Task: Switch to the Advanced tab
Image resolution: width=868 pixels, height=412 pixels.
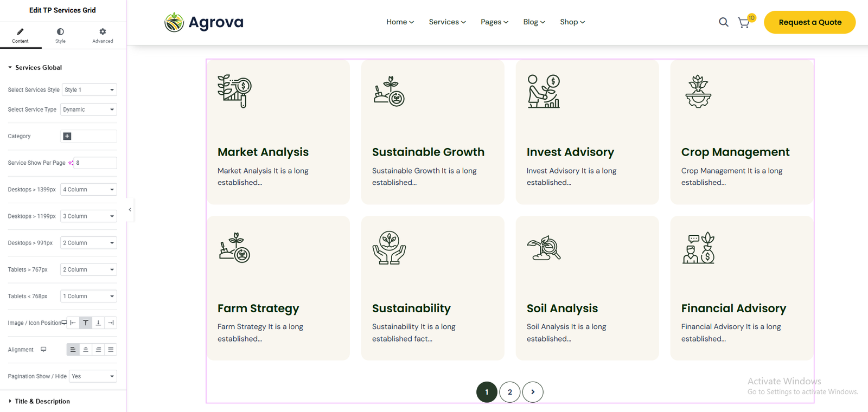Action: (x=103, y=35)
